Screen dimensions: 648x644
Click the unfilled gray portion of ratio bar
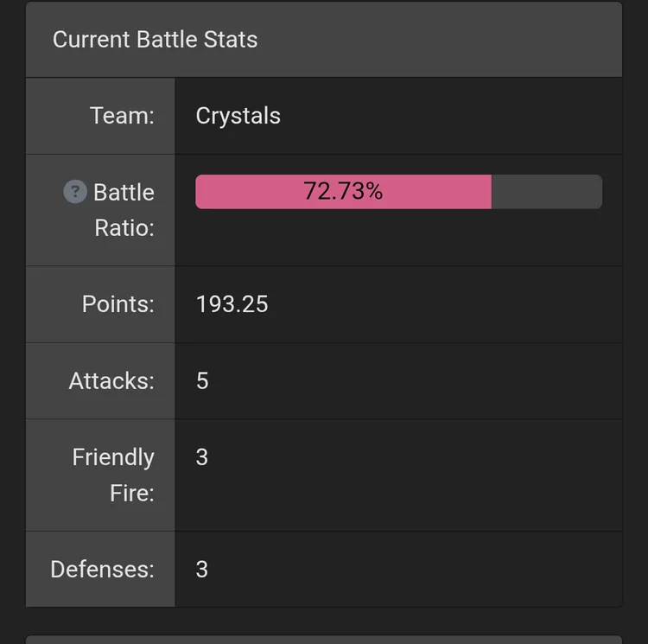tap(547, 192)
